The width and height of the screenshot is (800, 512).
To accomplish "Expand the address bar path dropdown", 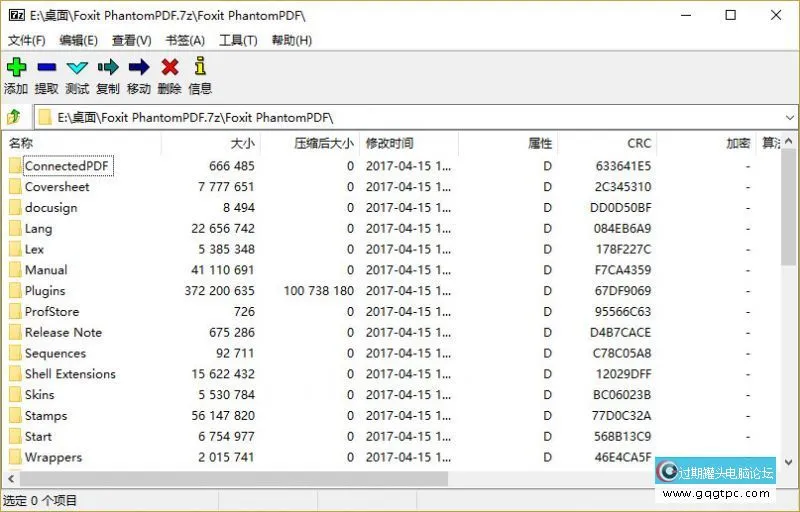I will (789, 118).
